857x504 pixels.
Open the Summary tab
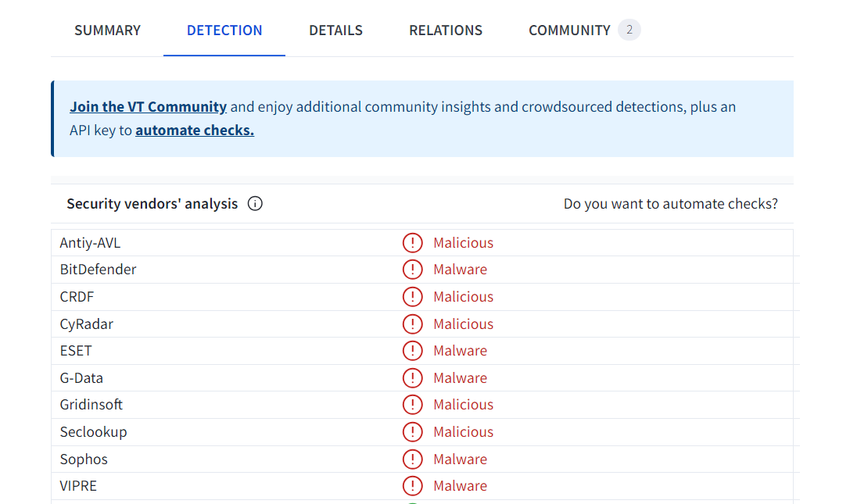click(107, 30)
